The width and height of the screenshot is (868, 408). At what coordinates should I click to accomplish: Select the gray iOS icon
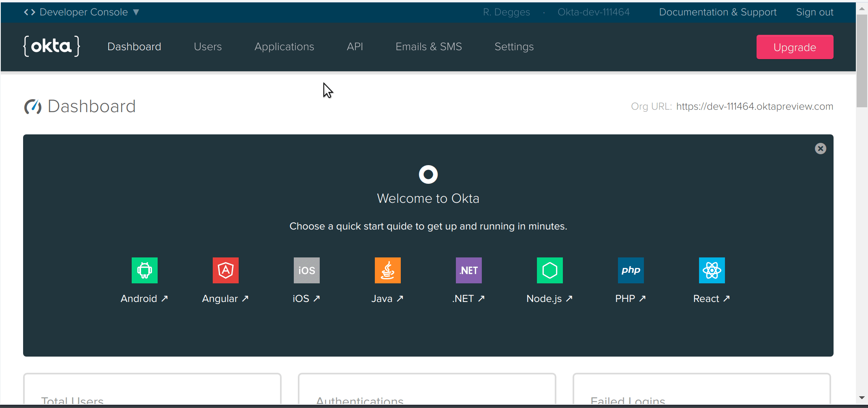point(306,270)
